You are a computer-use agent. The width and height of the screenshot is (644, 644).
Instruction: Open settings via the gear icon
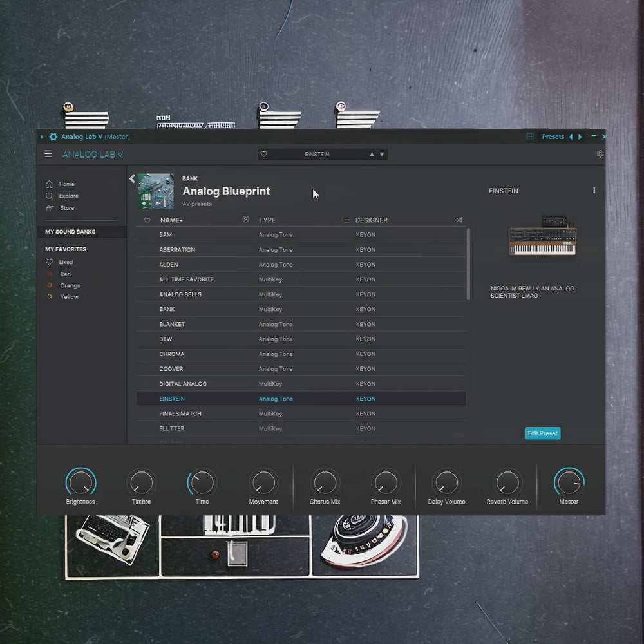tap(600, 154)
